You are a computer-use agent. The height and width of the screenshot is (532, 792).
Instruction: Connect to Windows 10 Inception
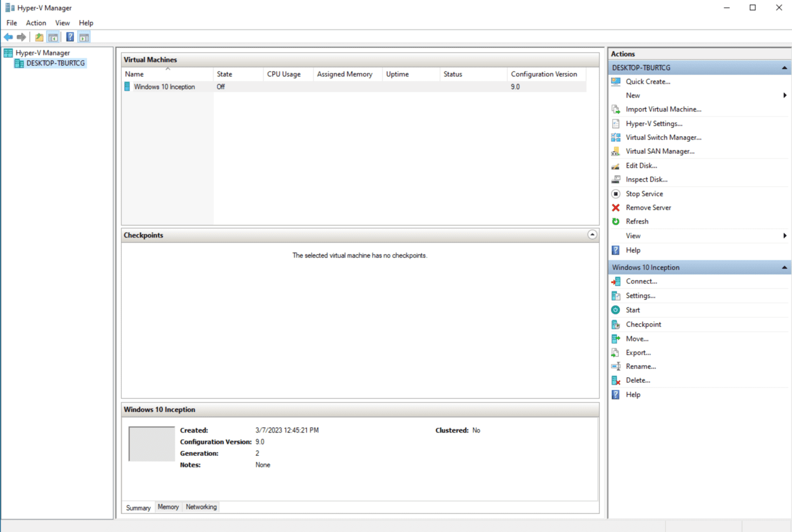tap(641, 281)
